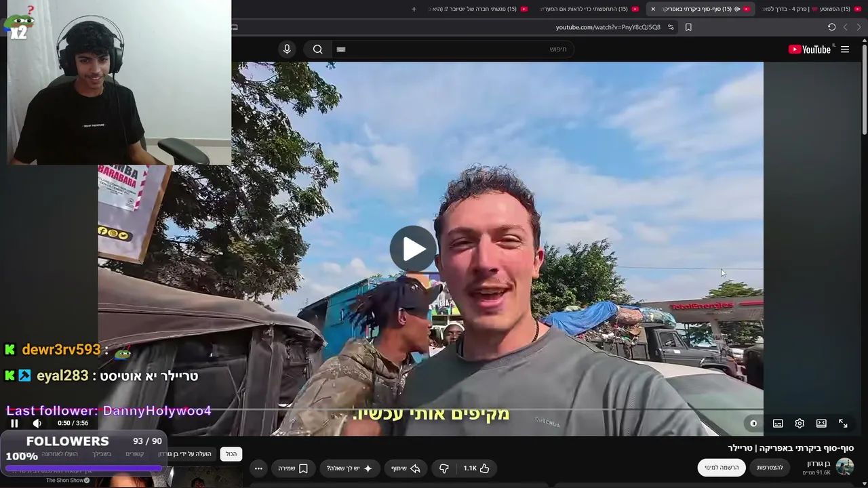Click the Share (שיתוף) button
This screenshot has width=868, height=488.
coord(406,468)
